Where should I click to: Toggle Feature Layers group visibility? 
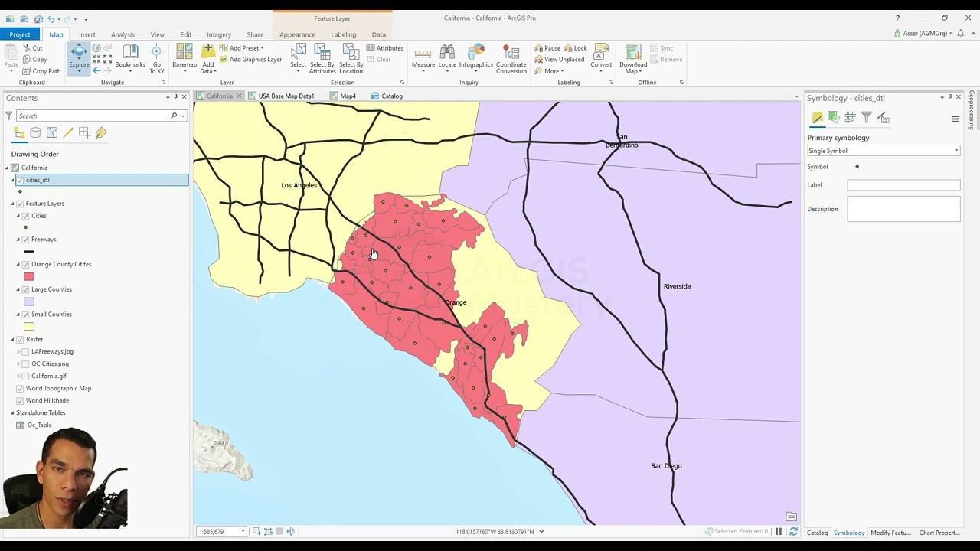[20, 204]
